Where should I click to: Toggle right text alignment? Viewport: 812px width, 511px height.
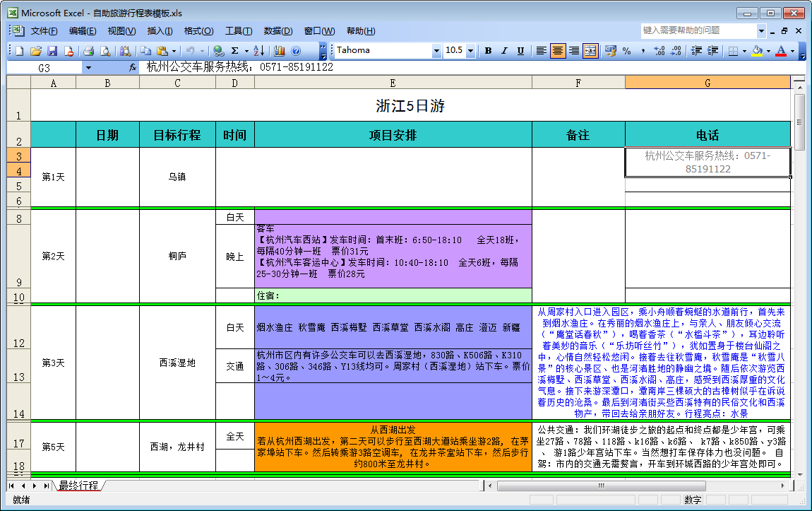click(x=574, y=50)
